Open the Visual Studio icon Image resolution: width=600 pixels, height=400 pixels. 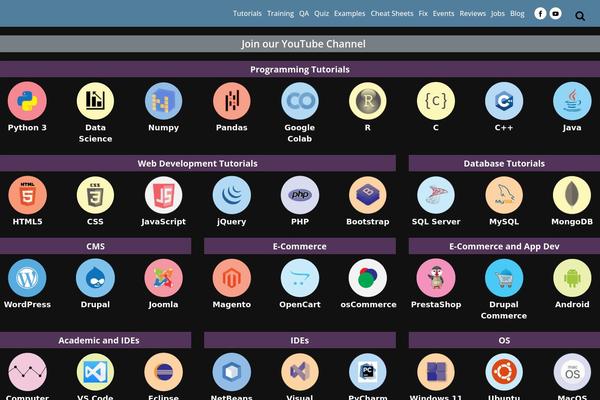pos(300,372)
